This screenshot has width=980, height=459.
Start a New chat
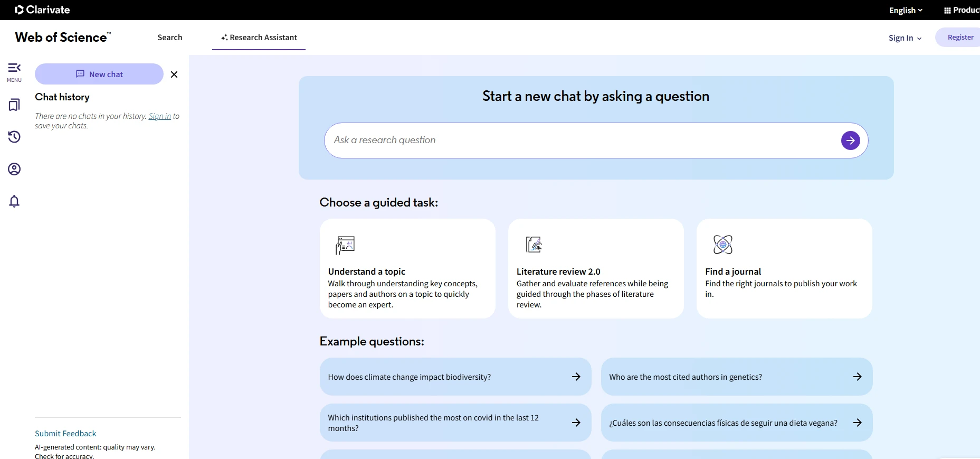pos(99,74)
